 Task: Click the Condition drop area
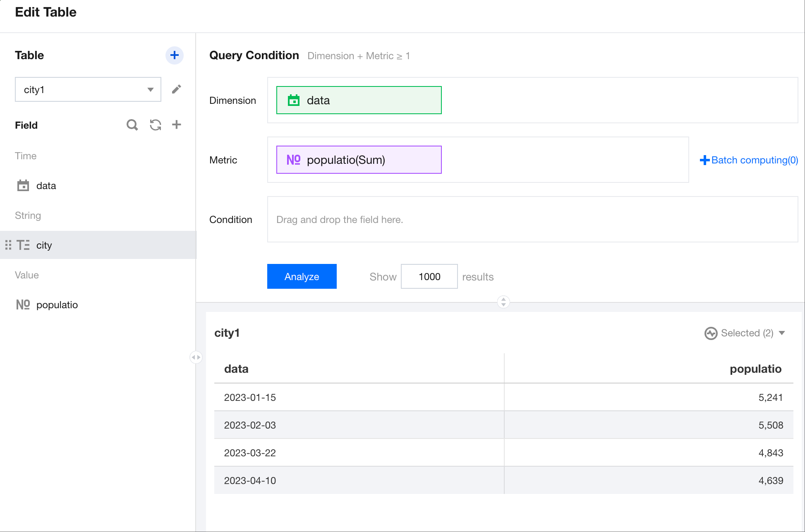point(532,219)
